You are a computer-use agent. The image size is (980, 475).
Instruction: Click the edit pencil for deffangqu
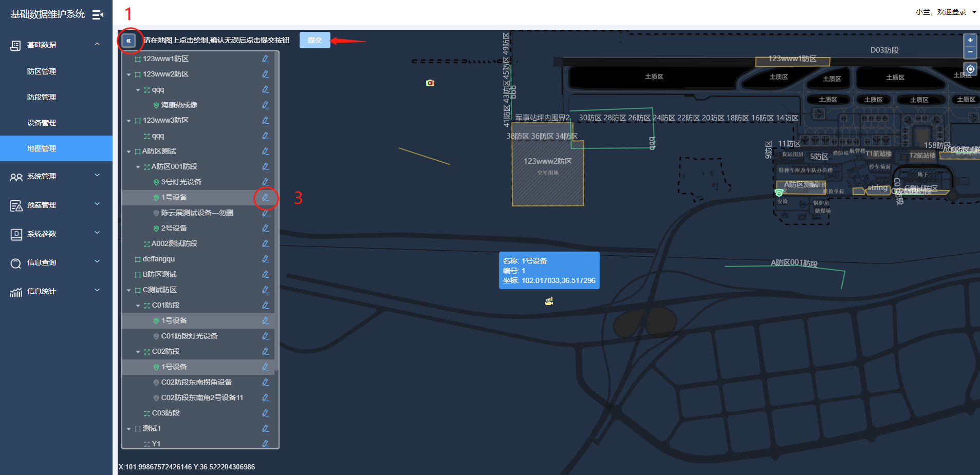(266, 259)
